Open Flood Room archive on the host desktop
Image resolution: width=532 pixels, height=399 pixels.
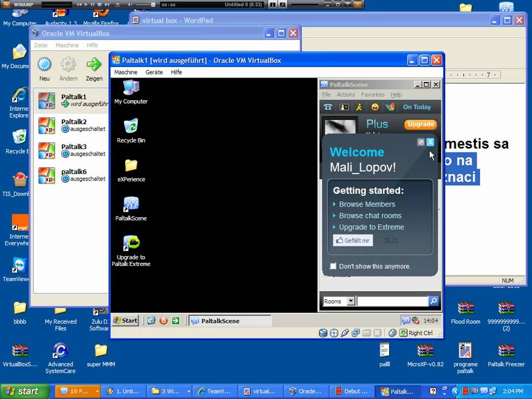(x=465, y=313)
